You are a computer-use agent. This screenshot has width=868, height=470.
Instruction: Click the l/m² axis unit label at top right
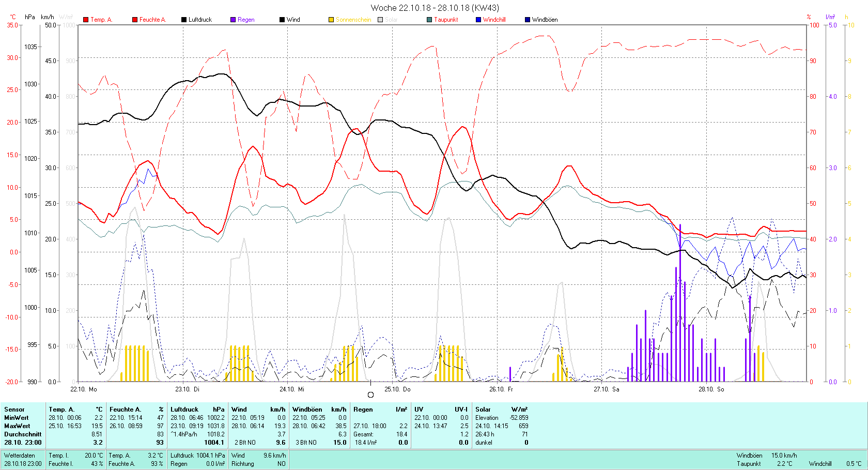[830, 17]
